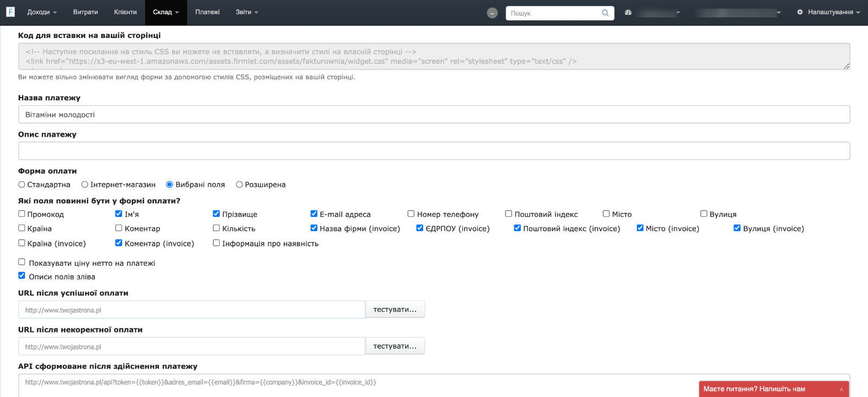Click the dashboard gauge icon in the navbar
Screen dimensions: 868x397
point(628,12)
